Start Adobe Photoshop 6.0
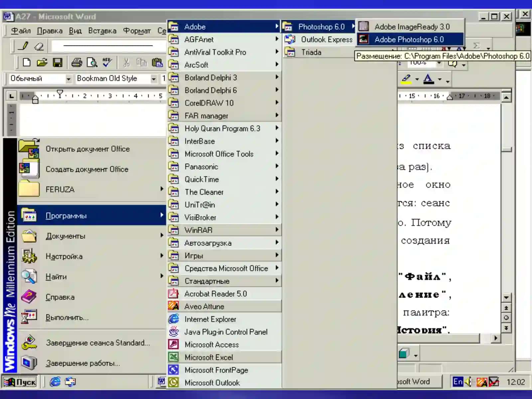The width and height of the screenshot is (532, 399). (x=410, y=40)
